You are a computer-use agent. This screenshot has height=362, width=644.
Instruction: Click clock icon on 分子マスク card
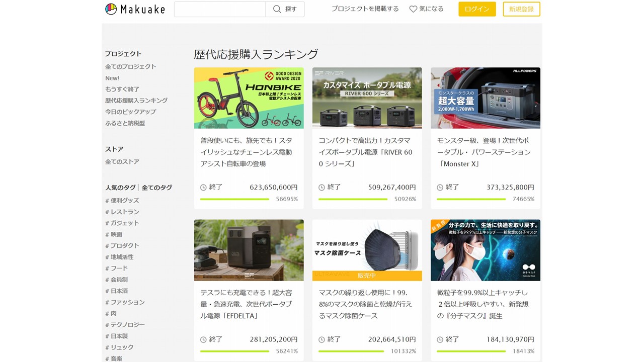(440, 340)
